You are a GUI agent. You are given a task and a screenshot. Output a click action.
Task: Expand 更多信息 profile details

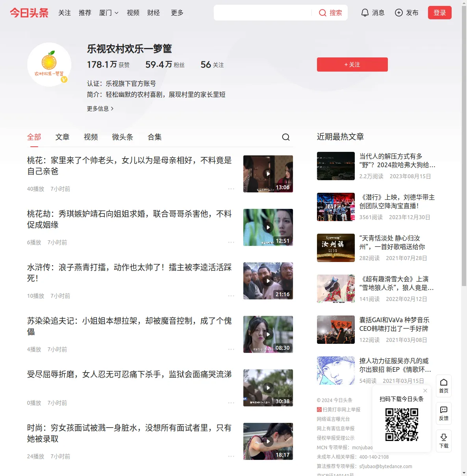tap(100, 109)
